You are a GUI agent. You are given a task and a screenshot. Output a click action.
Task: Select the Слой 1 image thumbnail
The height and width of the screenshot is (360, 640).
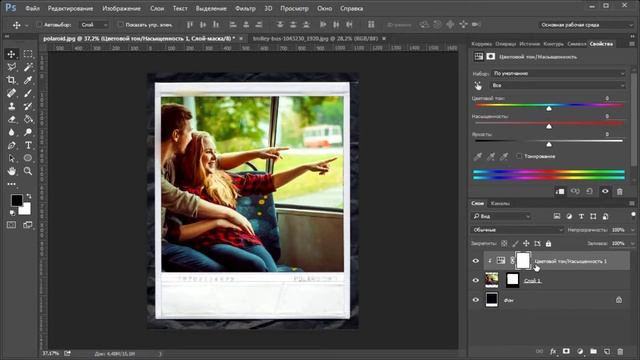491,280
